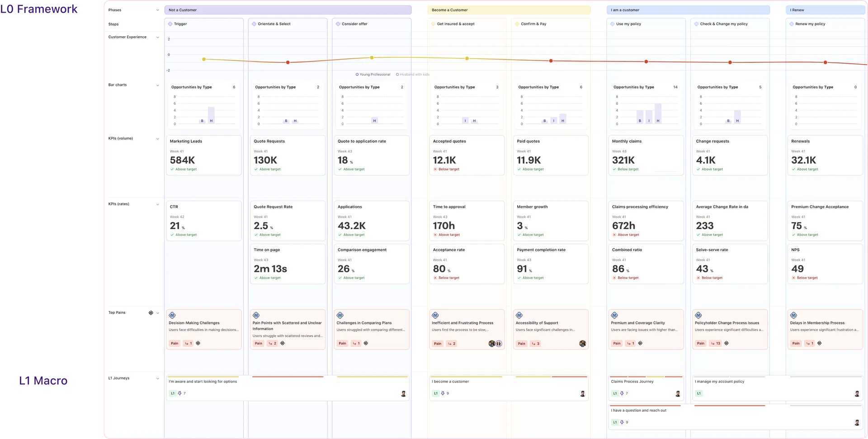This screenshot has height=439, width=868.
Task: Click the Time on page KPI value 2m 13s
Action: (x=270, y=269)
